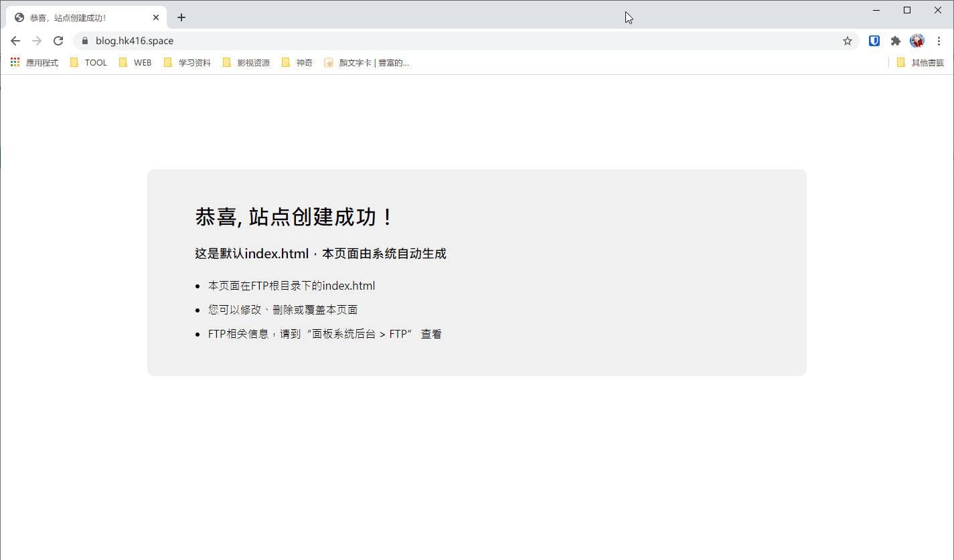The image size is (954, 560).
Task: Open the extensions puzzle piece menu
Action: tap(896, 41)
